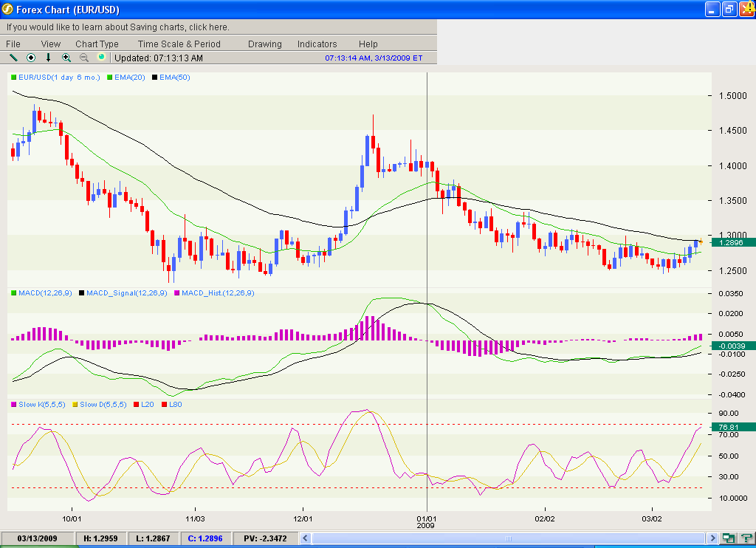Viewport: 756px width, 548px height.
Task: Click the H: 1.2959 high value
Action: (x=100, y=538)
